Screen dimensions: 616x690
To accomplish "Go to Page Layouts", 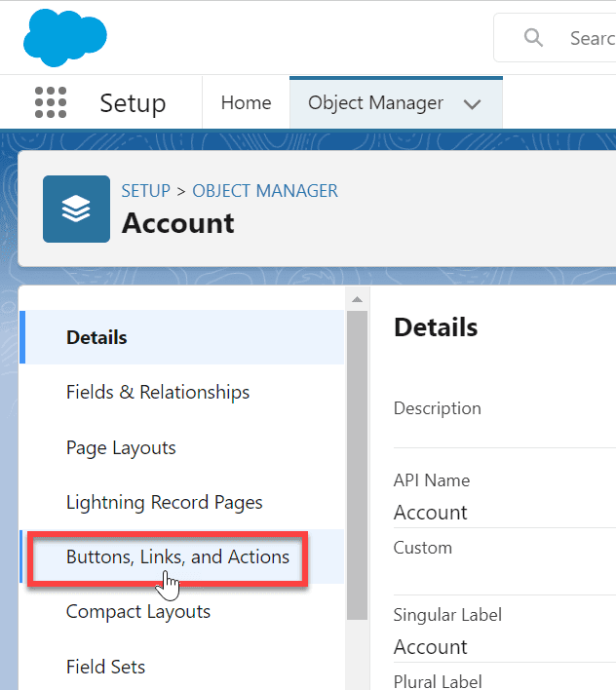I will [181, 447].
